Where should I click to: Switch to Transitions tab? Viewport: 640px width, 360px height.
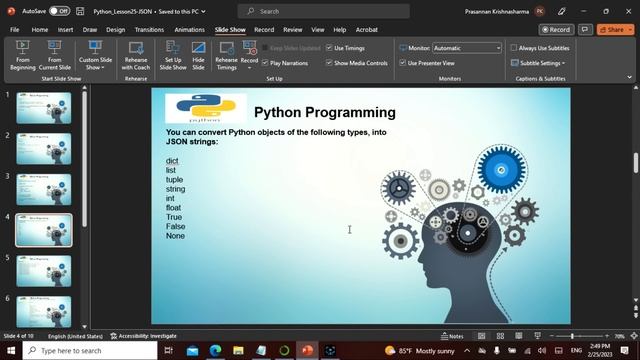(x=149, y=30)
